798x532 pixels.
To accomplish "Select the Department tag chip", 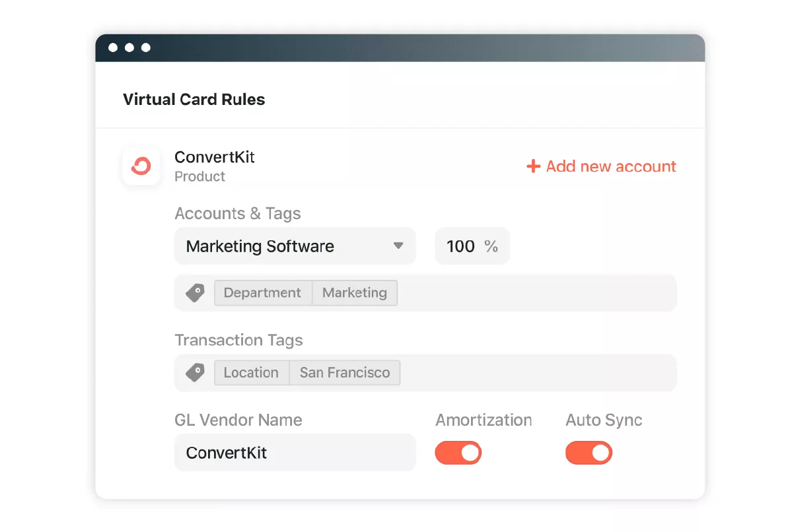I will 263,293.
